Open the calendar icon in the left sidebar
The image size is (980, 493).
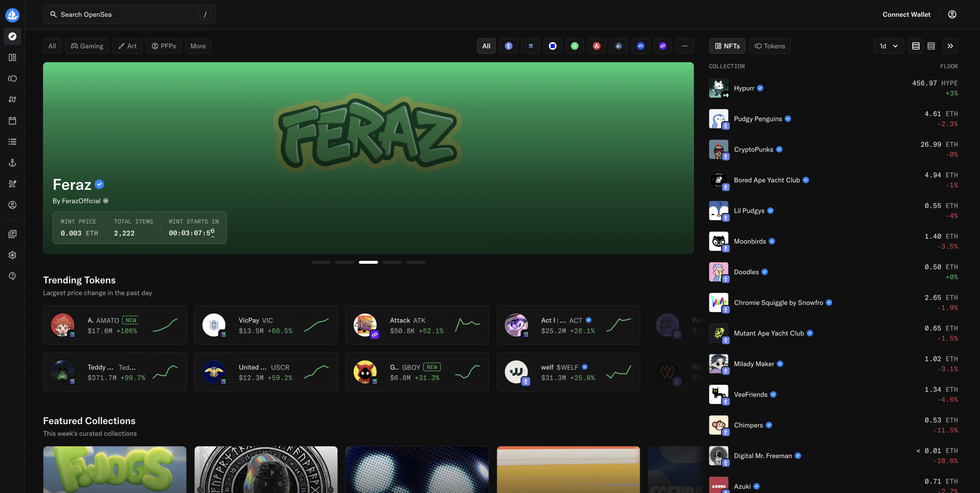(x=12, y=121)
